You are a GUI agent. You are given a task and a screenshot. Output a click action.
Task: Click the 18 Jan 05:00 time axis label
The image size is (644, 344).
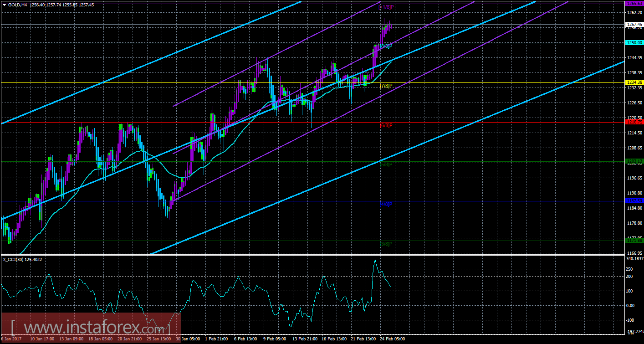(x=101, y=339)
